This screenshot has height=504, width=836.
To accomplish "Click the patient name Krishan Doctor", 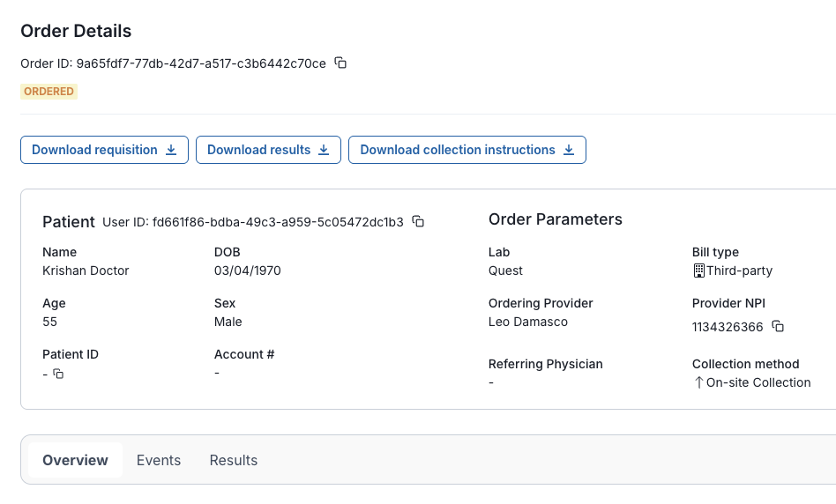I will (86, 271).
